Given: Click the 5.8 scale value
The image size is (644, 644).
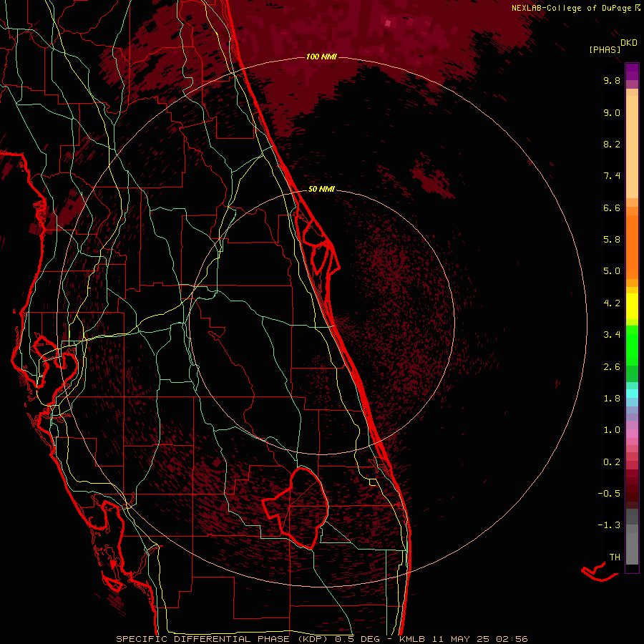Looking at the screenshot, I should 612,240.
